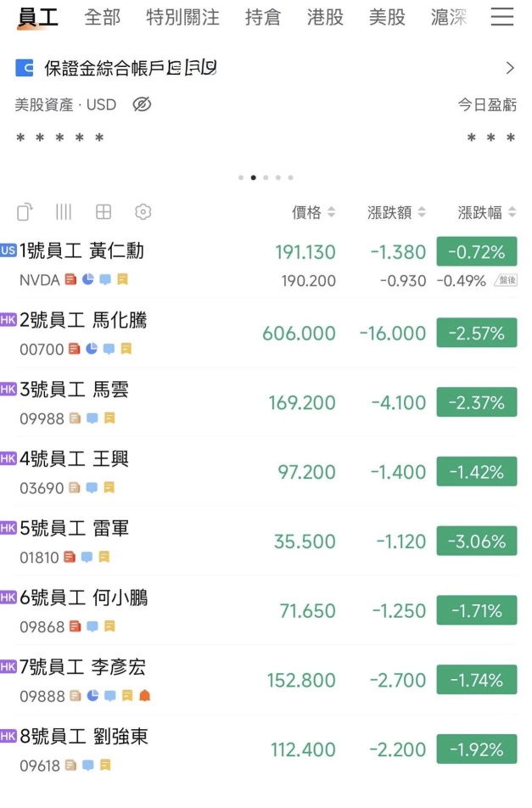Switch to the 特別關注 tab
The width and height of the screenshot is (532, 808).
tap(182, 18)
